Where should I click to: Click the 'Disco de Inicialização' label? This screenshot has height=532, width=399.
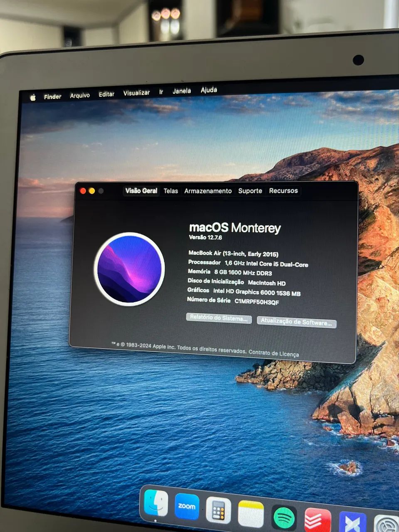216,281
